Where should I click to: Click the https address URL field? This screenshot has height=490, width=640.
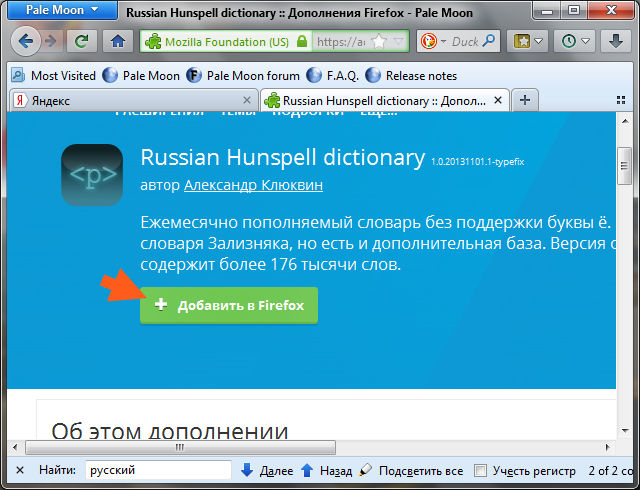pos(341,42)
